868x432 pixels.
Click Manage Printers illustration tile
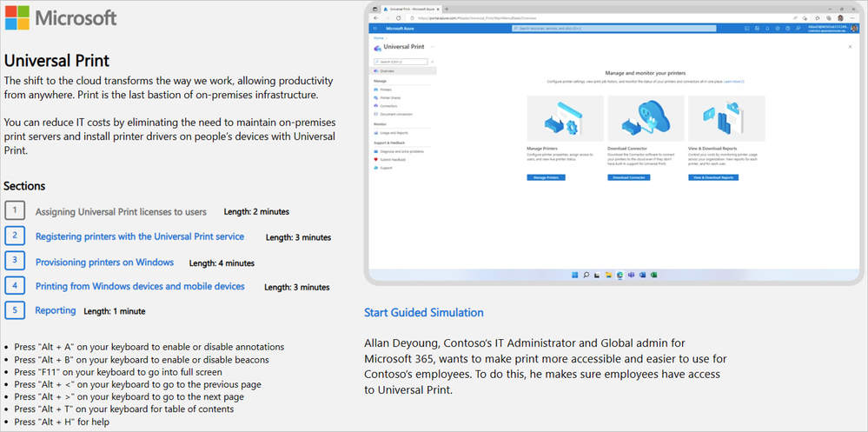click(565, 118)
